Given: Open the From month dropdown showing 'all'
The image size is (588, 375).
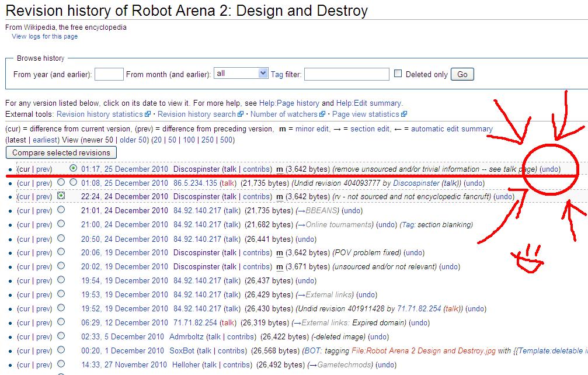Looking at the screenshot, I should (241, 74).
